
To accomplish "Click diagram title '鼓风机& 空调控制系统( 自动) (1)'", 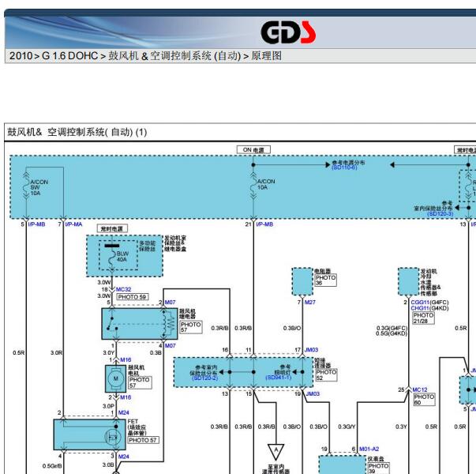I will click(77, 132).
